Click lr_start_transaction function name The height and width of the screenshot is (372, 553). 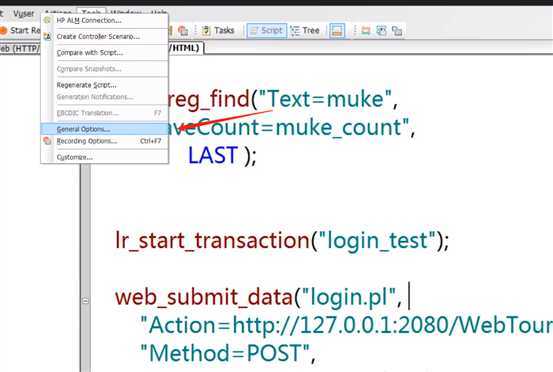(x=213, y=241)
